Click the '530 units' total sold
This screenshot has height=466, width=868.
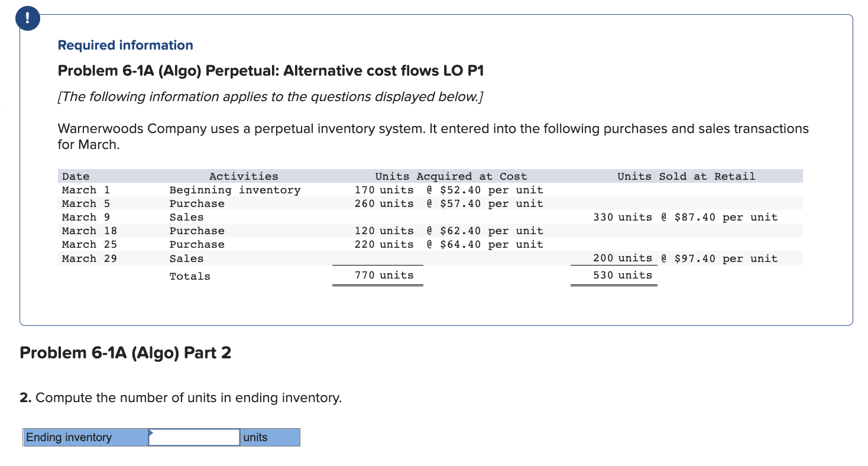point(623,275)
